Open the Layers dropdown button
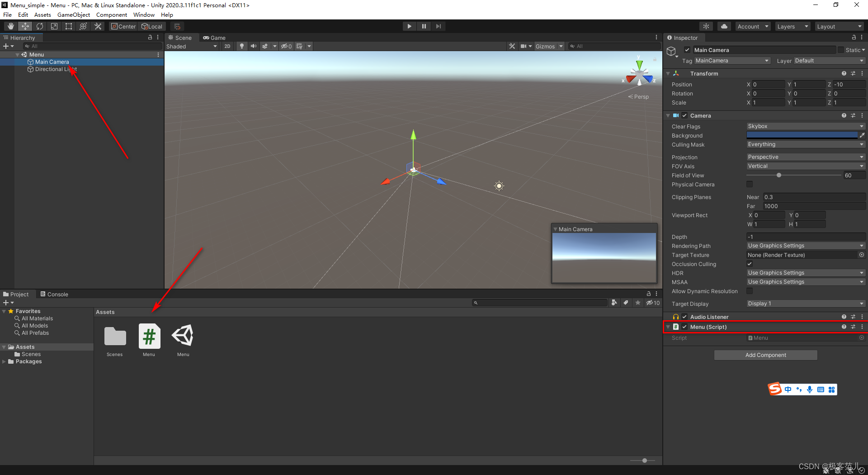Screen dimensions: 868x475 pyautogui.click(x=793, y=26)
